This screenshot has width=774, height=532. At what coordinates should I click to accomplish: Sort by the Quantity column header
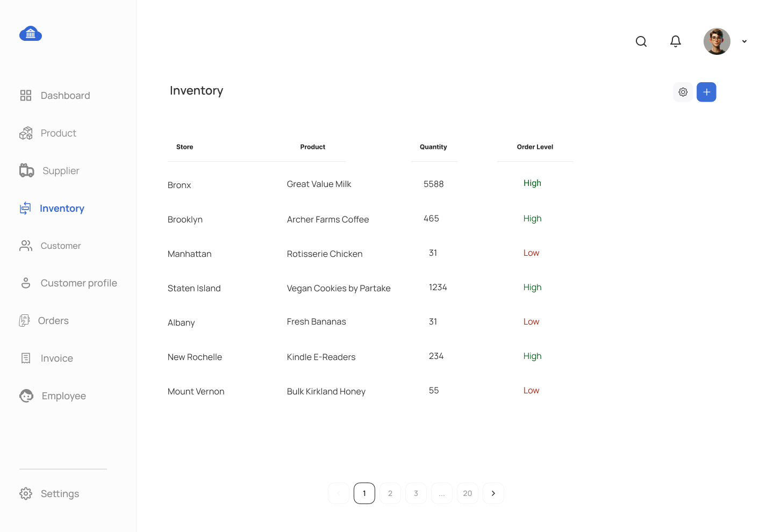[433, 147]
